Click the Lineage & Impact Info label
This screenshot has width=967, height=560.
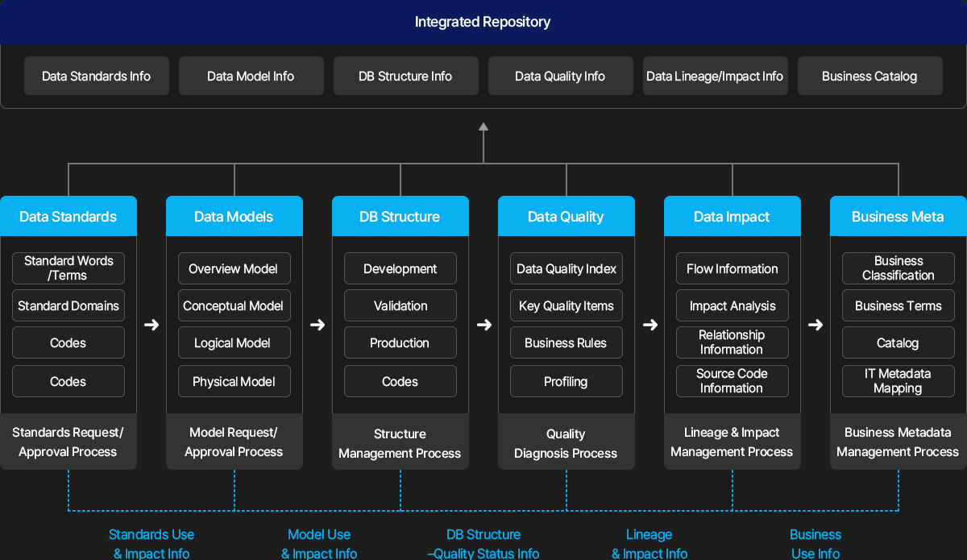click(650, 544)
